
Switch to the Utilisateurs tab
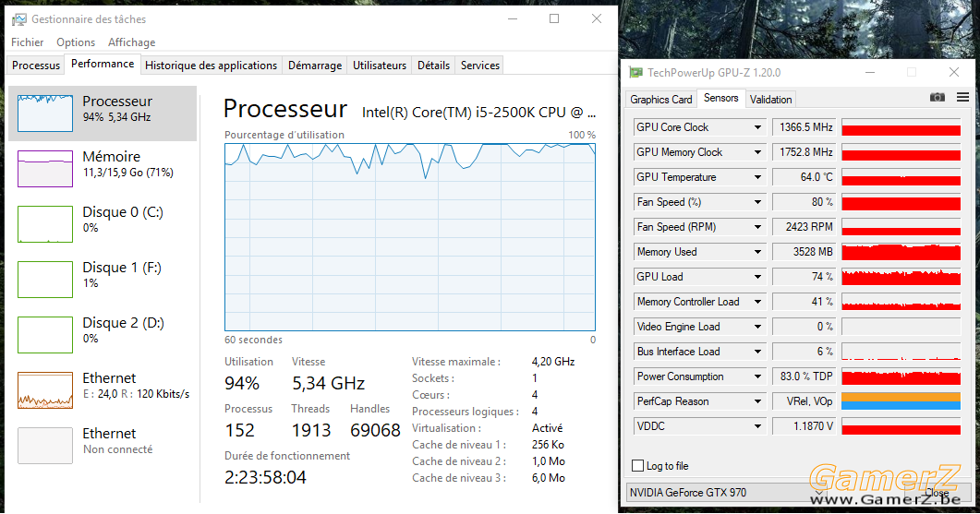(x=380, y=65)
